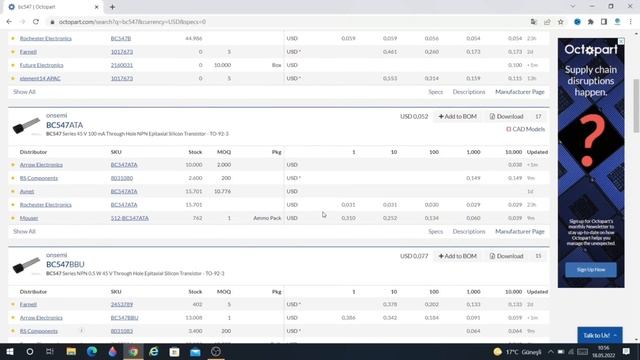Viewport: 640px width, 360px height.
Task: Open Internet Explorer from taskbar
Action: (154, 351)
